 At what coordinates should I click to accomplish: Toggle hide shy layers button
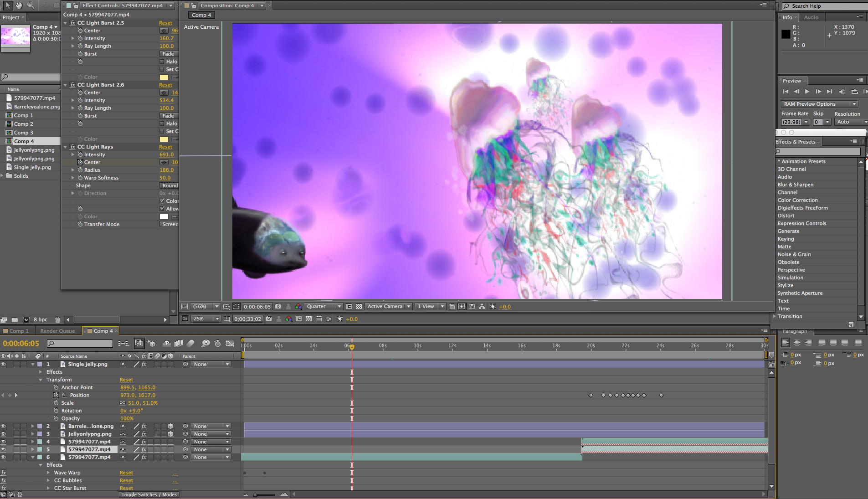(x=167, y=344)
